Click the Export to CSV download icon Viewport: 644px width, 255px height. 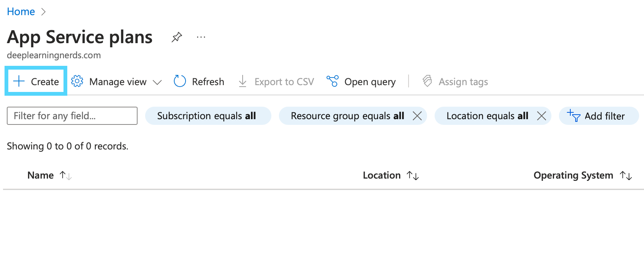point(243,81)
